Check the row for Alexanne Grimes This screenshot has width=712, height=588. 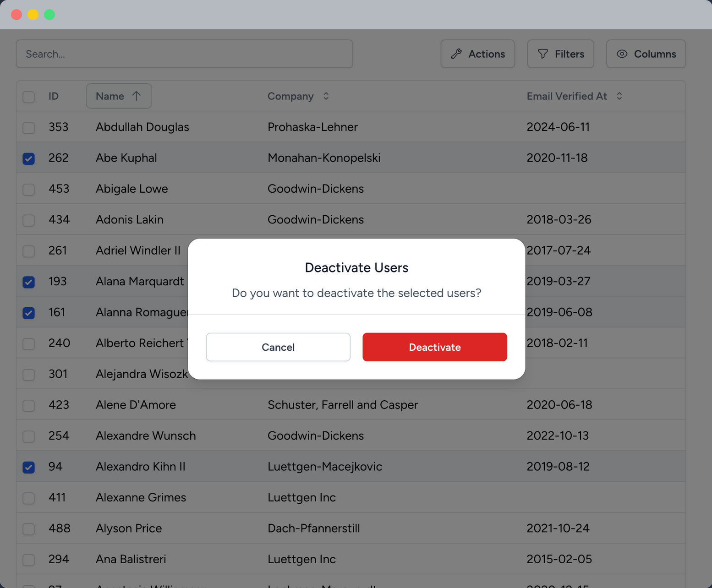pyautogui.click(x=29, y=498)
